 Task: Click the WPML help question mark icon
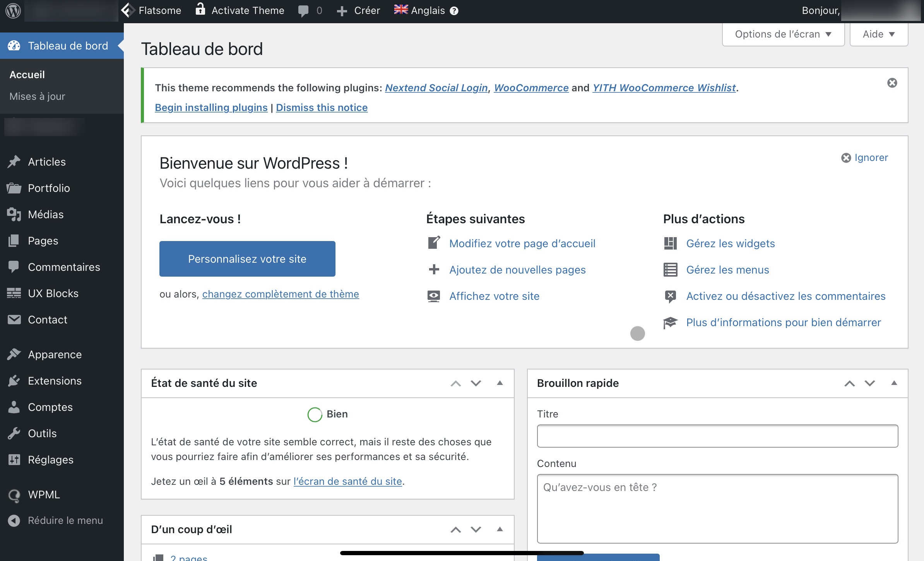coord(454,11)
